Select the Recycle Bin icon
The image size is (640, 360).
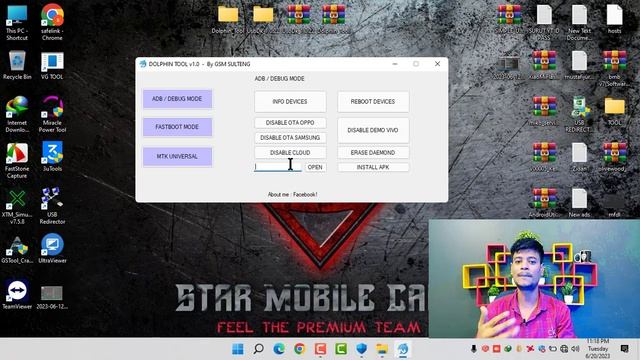coord(17,65)
